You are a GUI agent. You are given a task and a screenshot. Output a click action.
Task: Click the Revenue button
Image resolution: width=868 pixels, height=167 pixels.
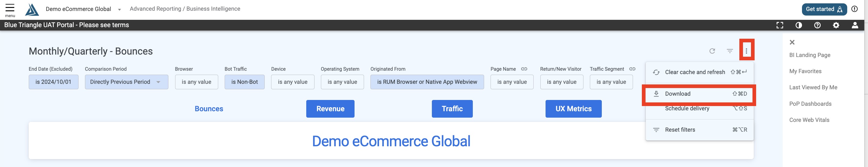click(330, 109)
